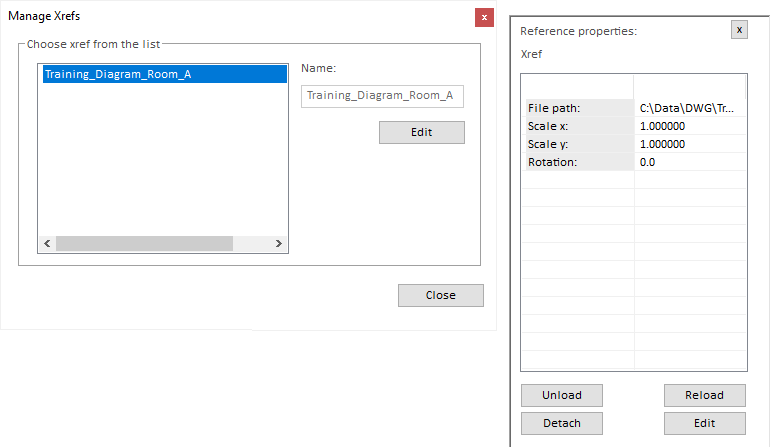Detach the xref
771x447 pixels.
562,423
